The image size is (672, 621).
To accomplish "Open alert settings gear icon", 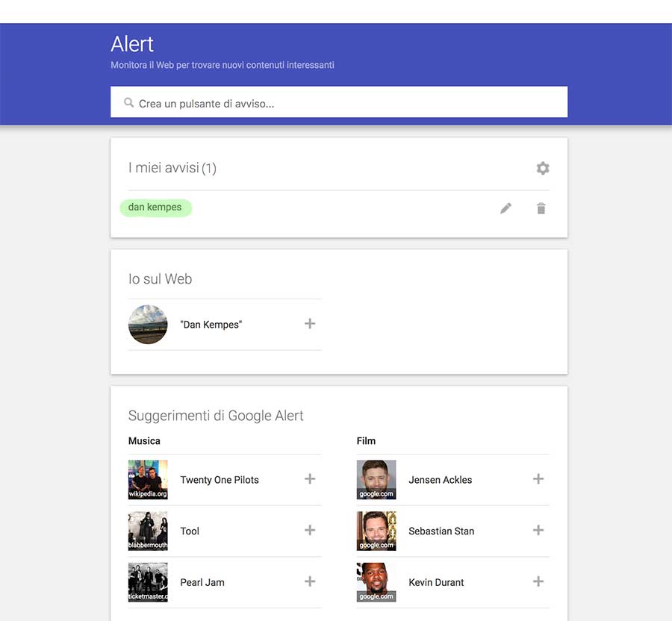I will click(x=543, y=168).
